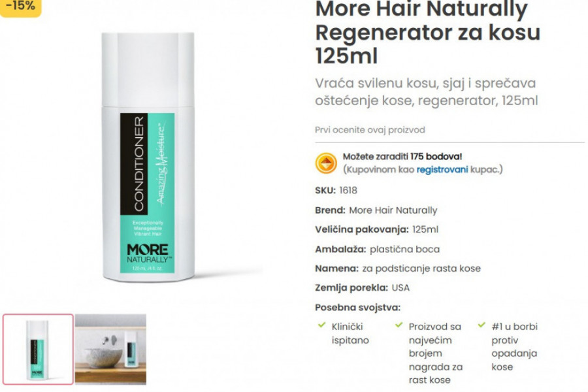Screen dimensions: 588x392
Task: Click the product title heading
Action: click(x=427, y=32)
